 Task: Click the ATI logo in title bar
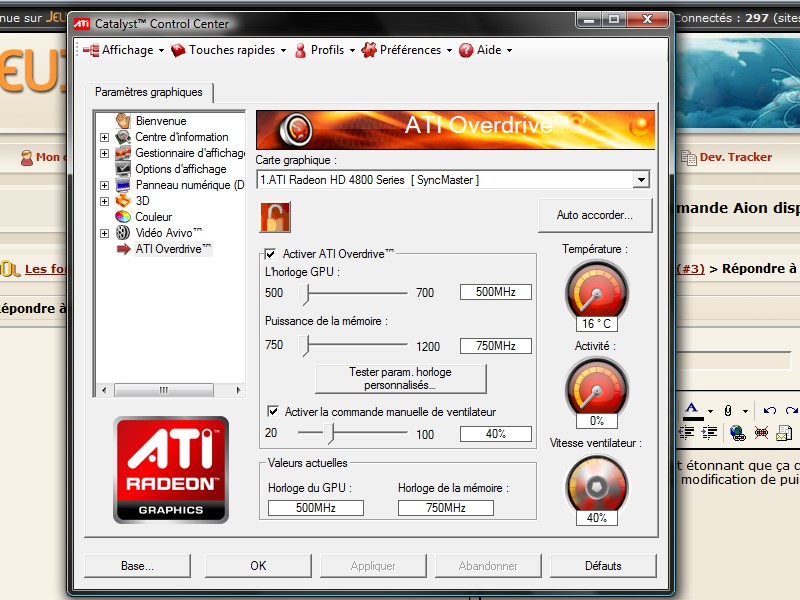[x=82, y=23]
